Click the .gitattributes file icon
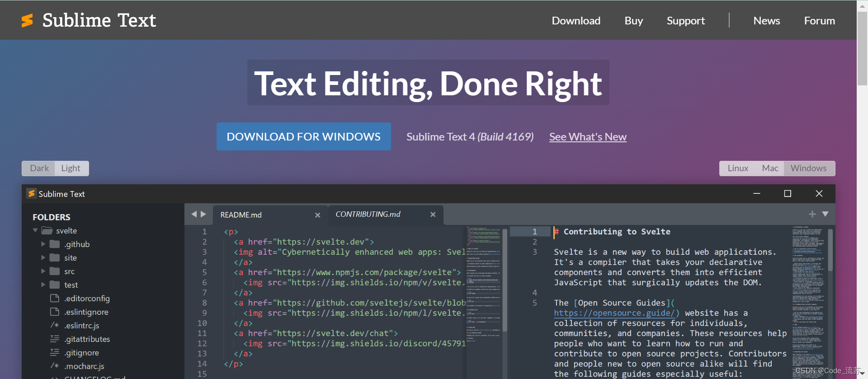The image size is (868, 379). (55, 339)
